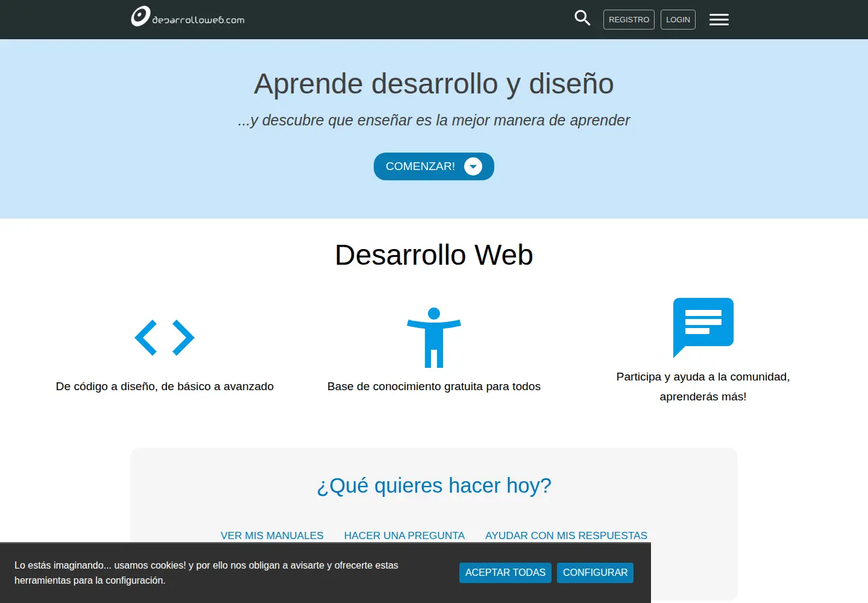
Task: Click '¿Qué quieres hacer hoy?' title
Action: click(434, 485)
